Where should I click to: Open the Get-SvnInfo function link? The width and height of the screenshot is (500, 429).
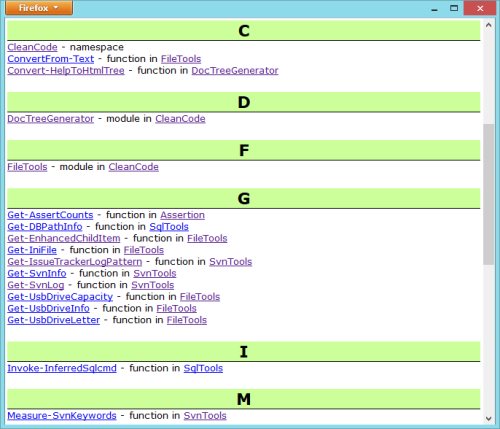point(37,273)
